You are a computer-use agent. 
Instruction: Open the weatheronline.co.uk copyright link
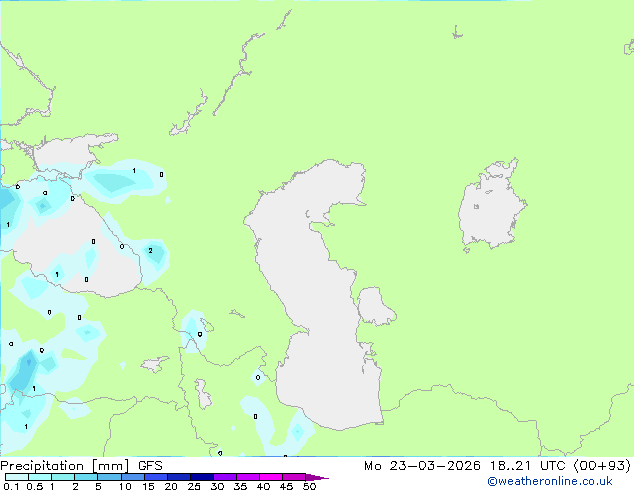coord(549,481)
